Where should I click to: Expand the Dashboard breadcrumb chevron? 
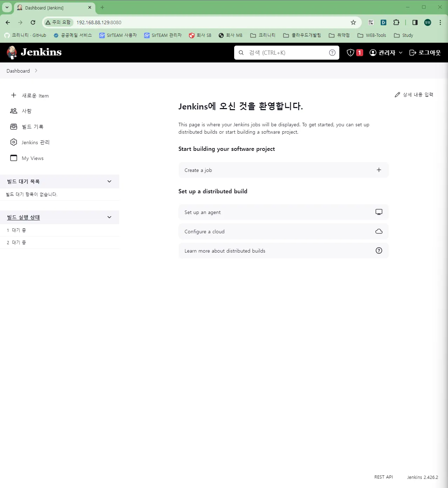coord(36,71)
